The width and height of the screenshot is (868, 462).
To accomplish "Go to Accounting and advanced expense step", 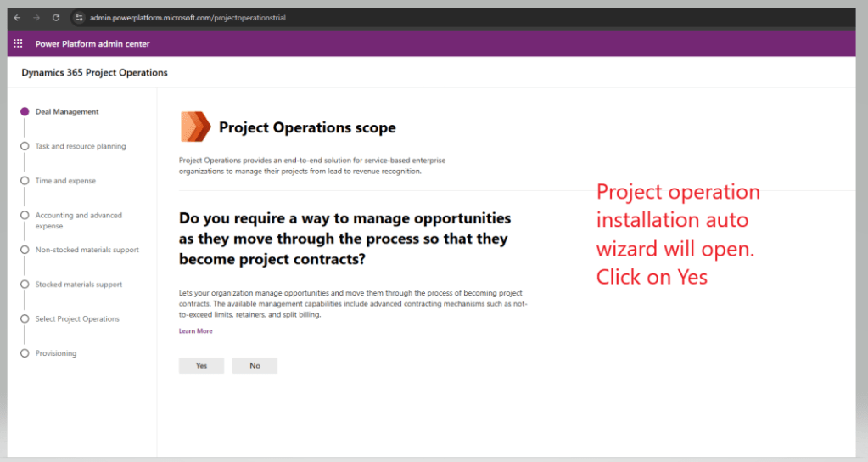I will [x=78, y=221].
